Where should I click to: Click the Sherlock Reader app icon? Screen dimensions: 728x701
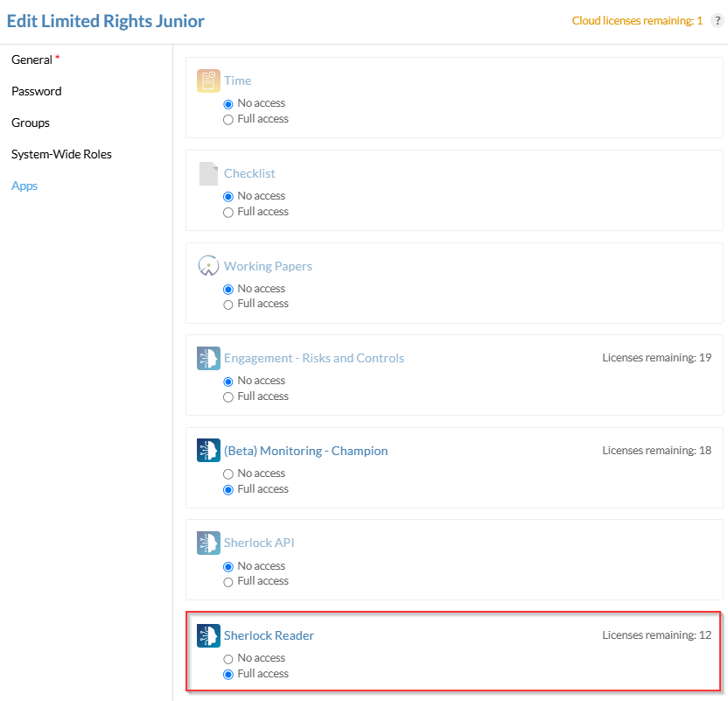pyautogui.click(x=208, y=635)
